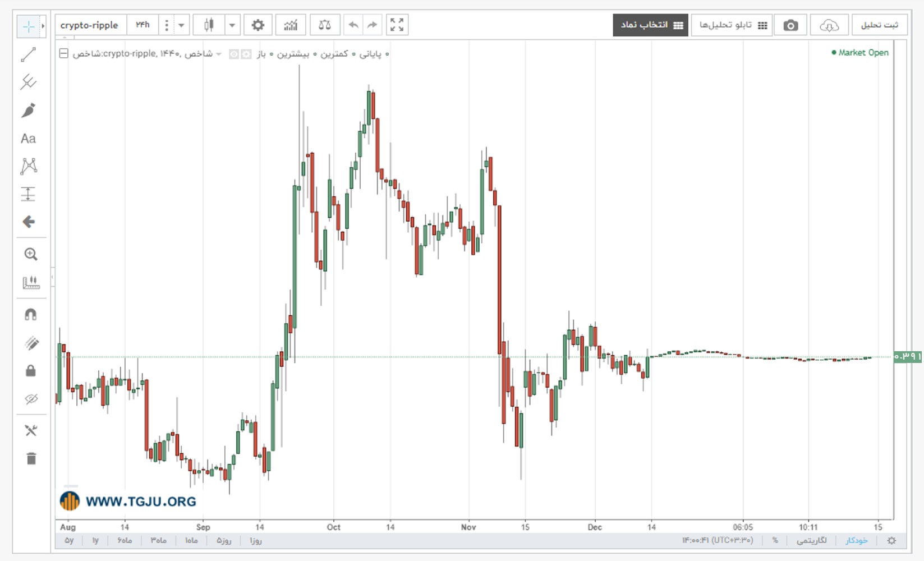924x561 pixels.
Task: Click the ثبت تحلیل button
Action: coord(880,25)
